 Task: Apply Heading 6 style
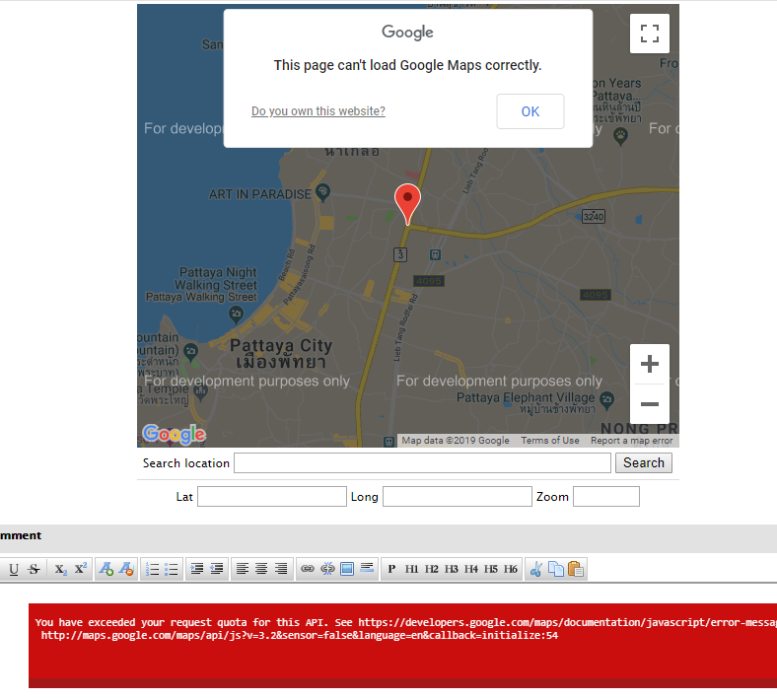point(511,569)
